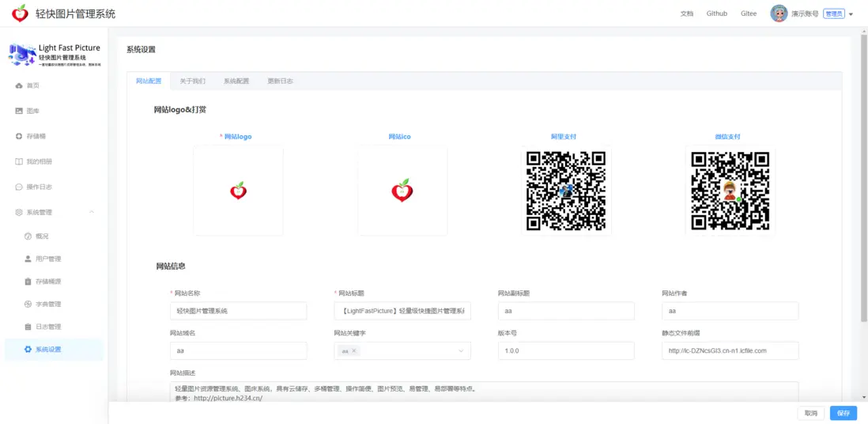The height and width of the screenshot is (424, 868).
Task: Click the Light Fast Picture sidebar banner
Action: (55, 55)
